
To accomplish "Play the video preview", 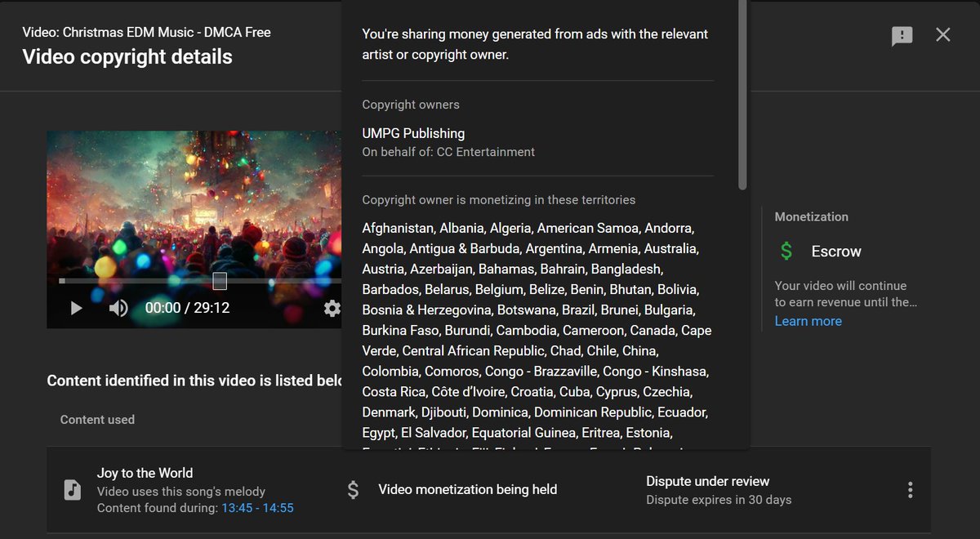I will [x=76, y=308].
